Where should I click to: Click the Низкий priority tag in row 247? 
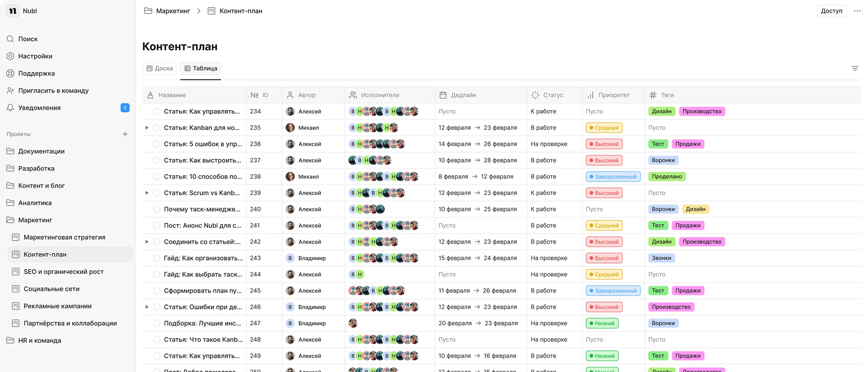602,323
